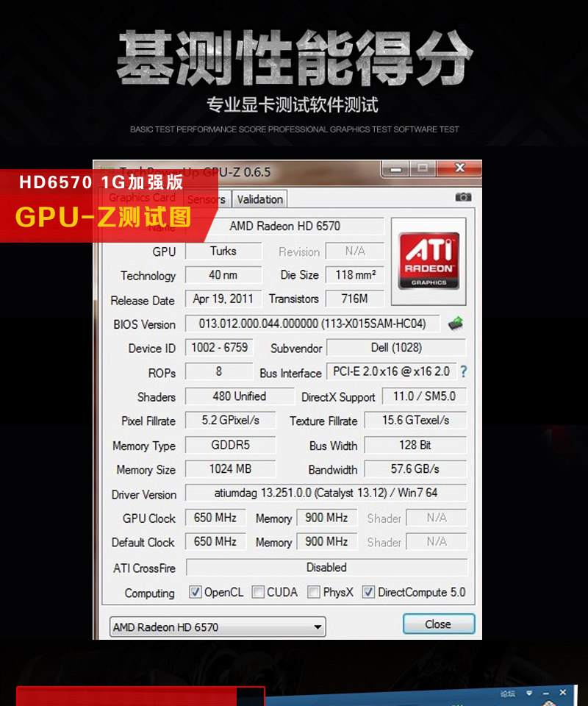Click the Subvendor value Dell (1028)
588x706 pixels.
pyautogui.click(x=396, y=347)
